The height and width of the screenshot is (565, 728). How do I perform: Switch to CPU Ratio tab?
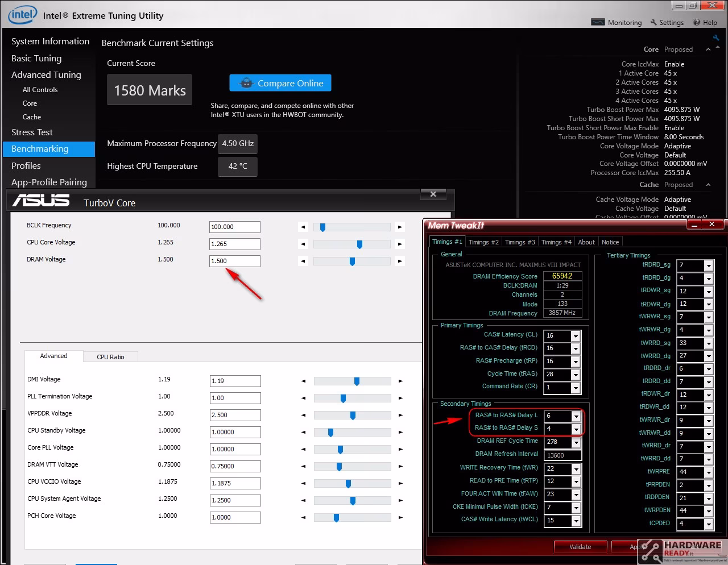click(x=110, y=357)
